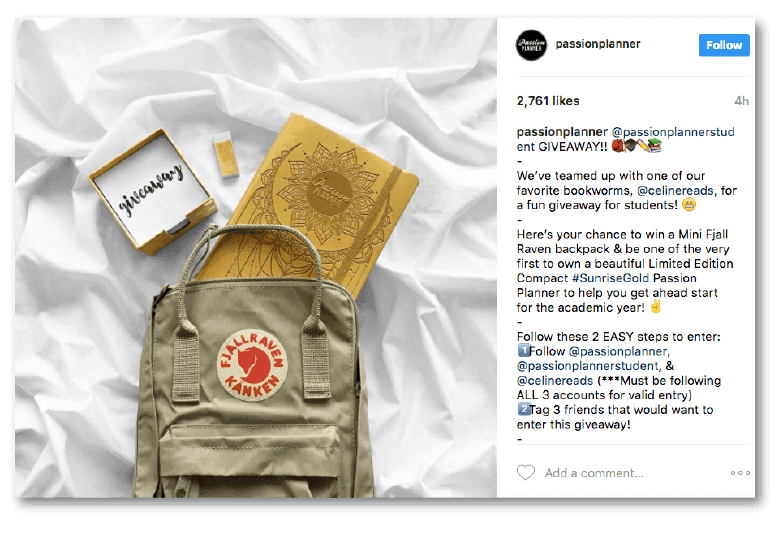Image resolution: width=770 pixels, height=535 pixels.
Task: Click the 4h post timestamp
Action: tap(741, 101)
